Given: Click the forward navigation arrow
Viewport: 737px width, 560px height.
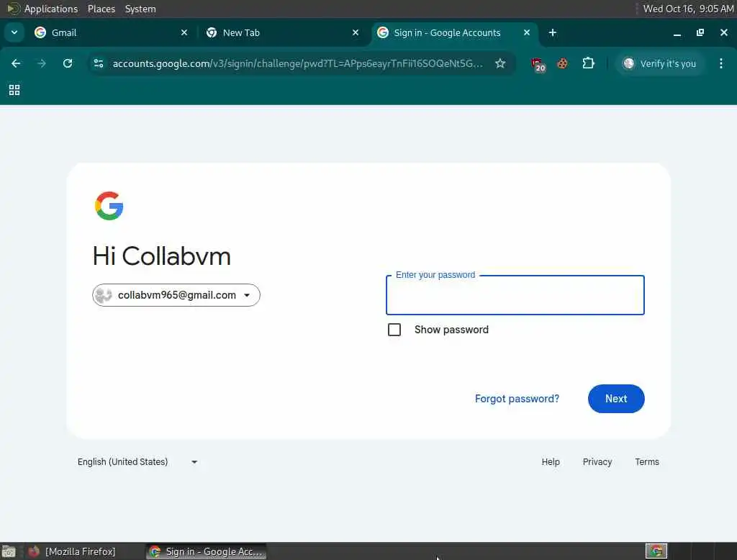Looking at the screenshot, I should pos(42,63).
